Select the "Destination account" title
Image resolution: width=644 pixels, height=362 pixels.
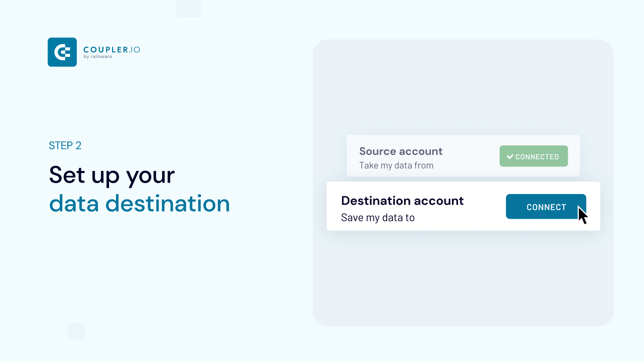pos(402,201)
